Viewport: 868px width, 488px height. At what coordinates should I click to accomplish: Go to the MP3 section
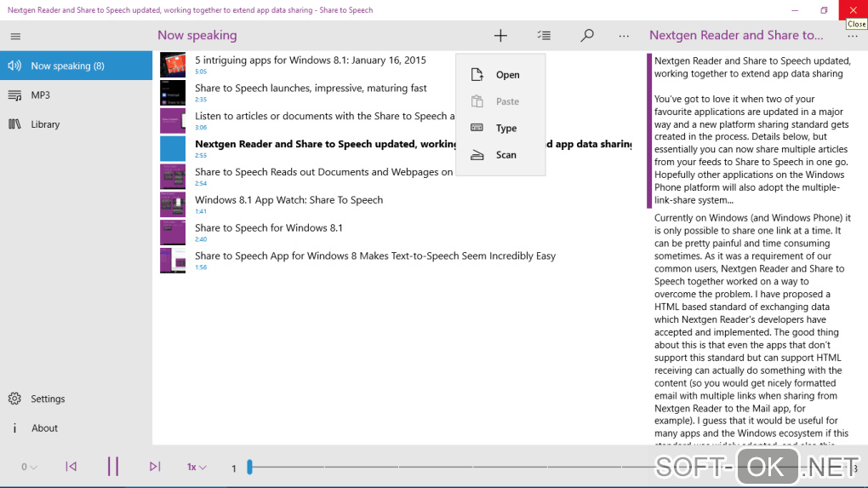[x=77, y=95]
